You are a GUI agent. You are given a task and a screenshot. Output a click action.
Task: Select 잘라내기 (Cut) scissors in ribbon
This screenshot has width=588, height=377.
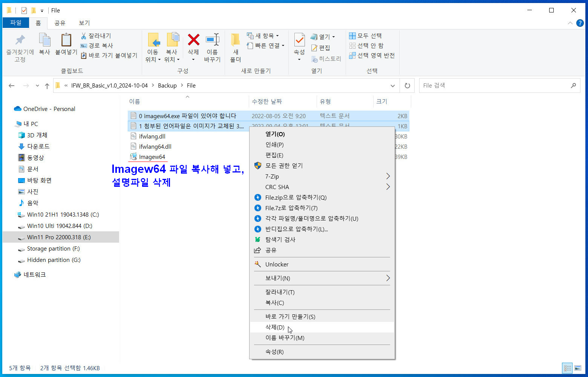click(96, 36)
